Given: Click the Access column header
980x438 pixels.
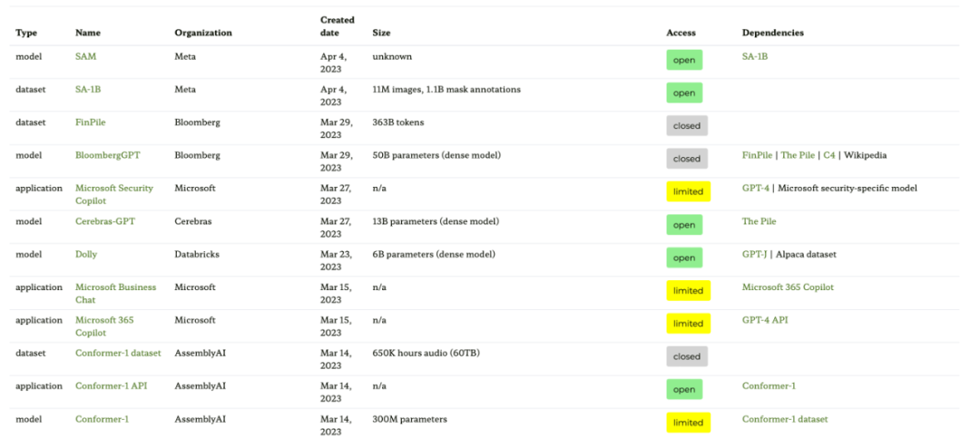Looking at the screenshot, I should point(681,33).
